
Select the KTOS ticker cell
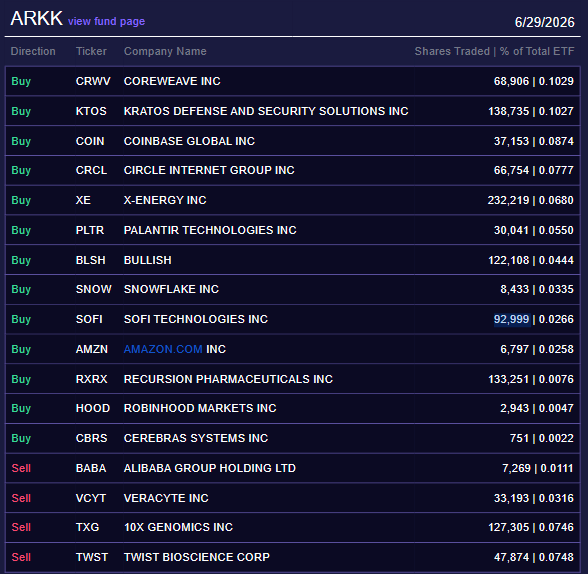pos(91,111)
